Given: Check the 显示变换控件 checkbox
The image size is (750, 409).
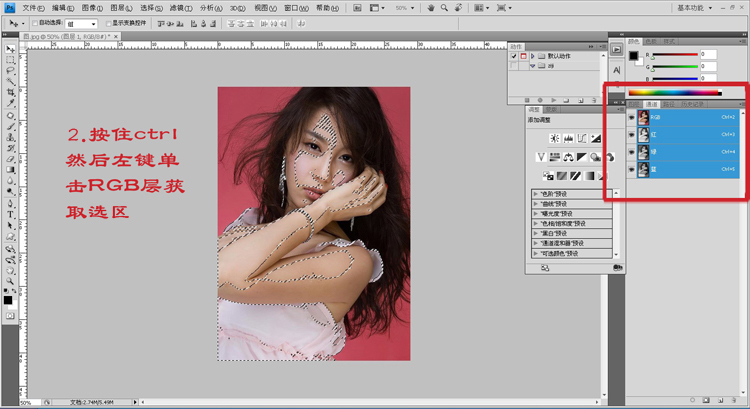Looking at the screenshot, I should click(x=109, y=22).
